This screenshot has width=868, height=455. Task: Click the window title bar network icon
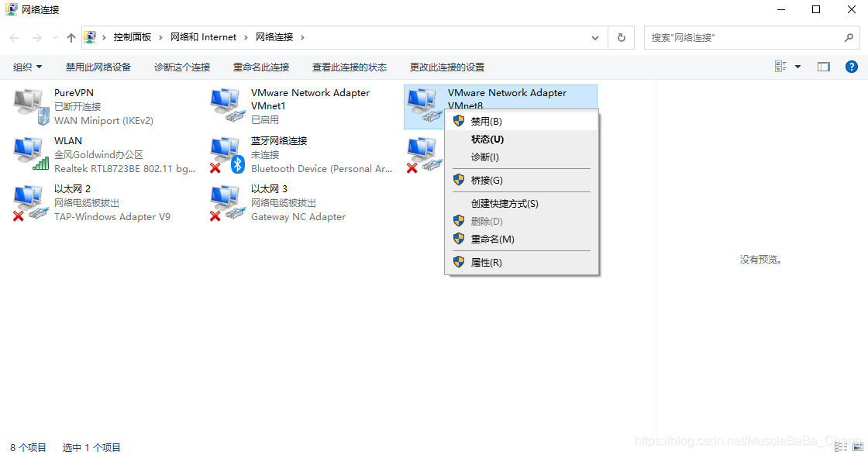(x=11, y=9)
